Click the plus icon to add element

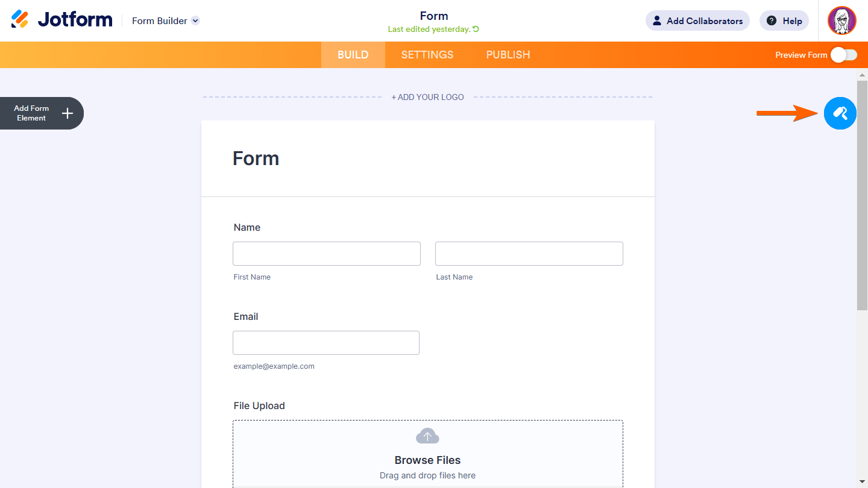pos(68,113)
